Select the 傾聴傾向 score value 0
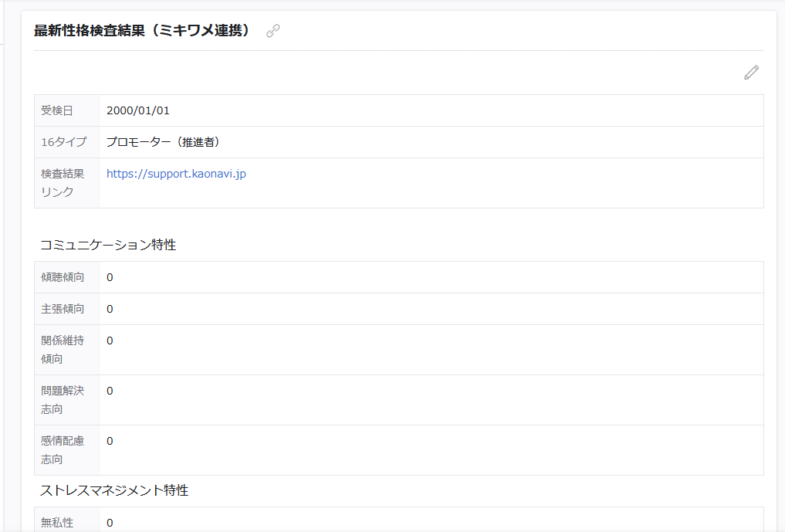The image size is (785, 532). (109, 277)
